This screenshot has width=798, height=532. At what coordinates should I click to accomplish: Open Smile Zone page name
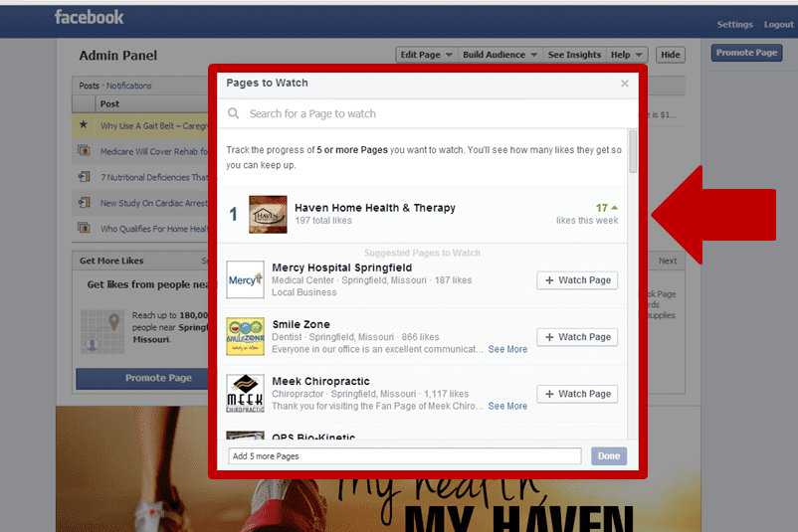[301, 324]
